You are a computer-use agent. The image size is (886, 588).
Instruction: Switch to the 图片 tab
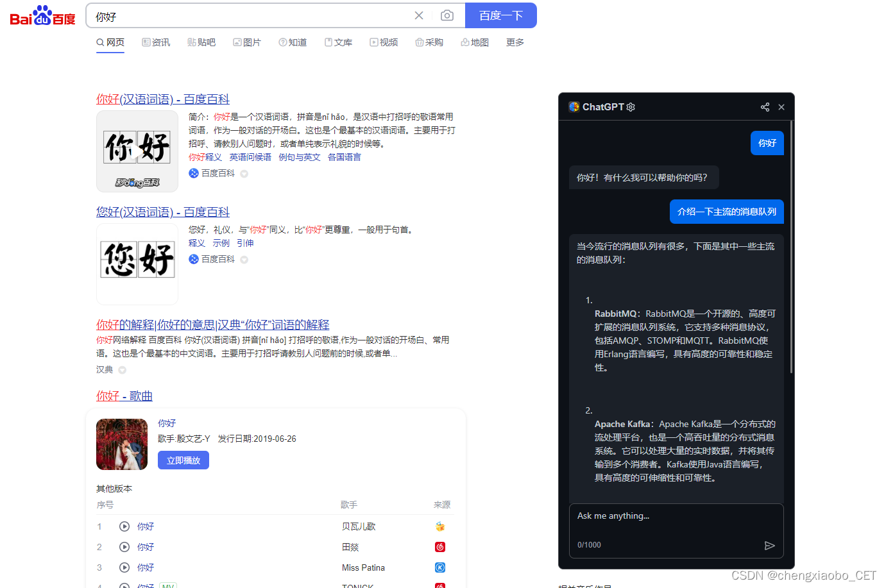tap(247, 42)
